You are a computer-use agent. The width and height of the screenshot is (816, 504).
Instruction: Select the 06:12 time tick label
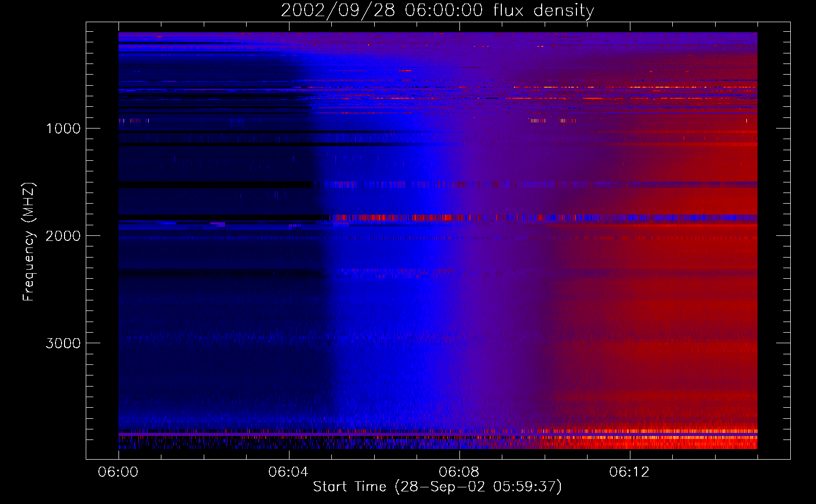tap(629, 472)
